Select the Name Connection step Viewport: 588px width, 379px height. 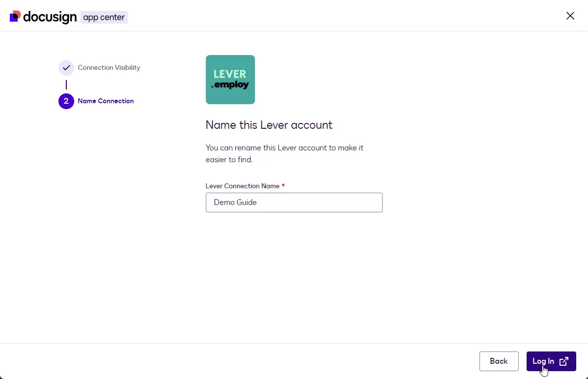106,101
